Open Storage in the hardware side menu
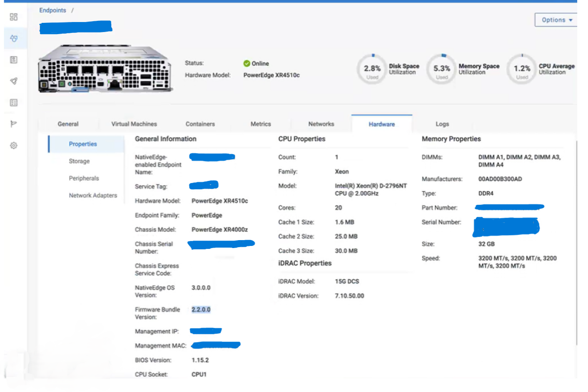588x392 pixels. pos(79,161)
